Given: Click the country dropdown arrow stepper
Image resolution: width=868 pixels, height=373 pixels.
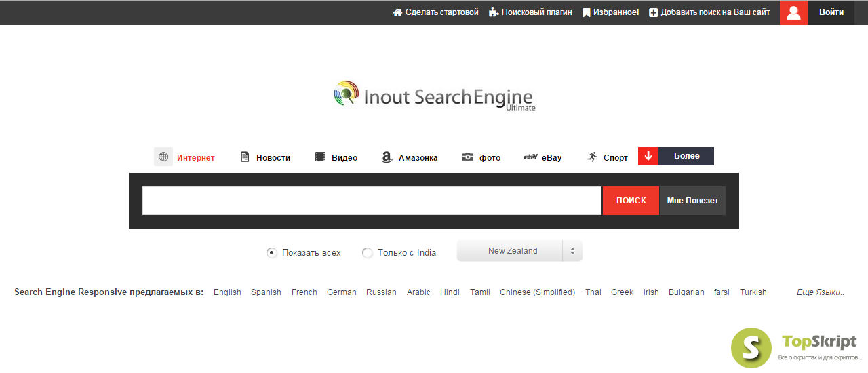Looking at the screenshot, I should 572,251.
